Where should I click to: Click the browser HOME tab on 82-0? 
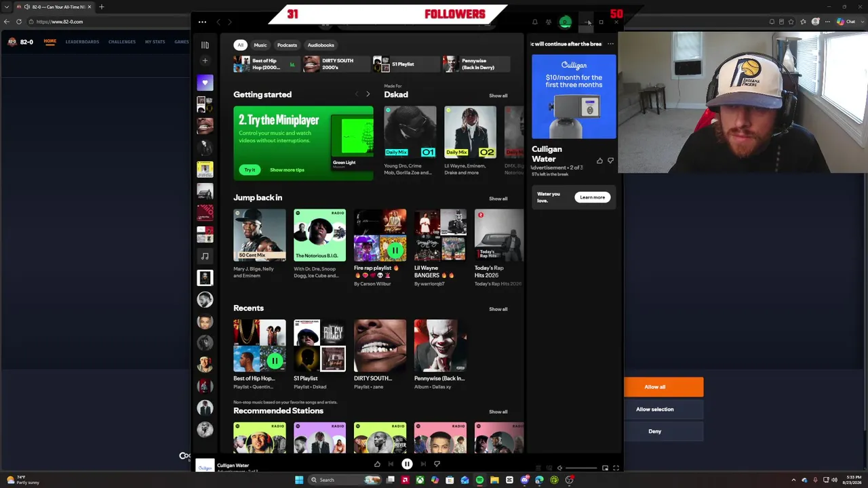(x=50, y=41)
